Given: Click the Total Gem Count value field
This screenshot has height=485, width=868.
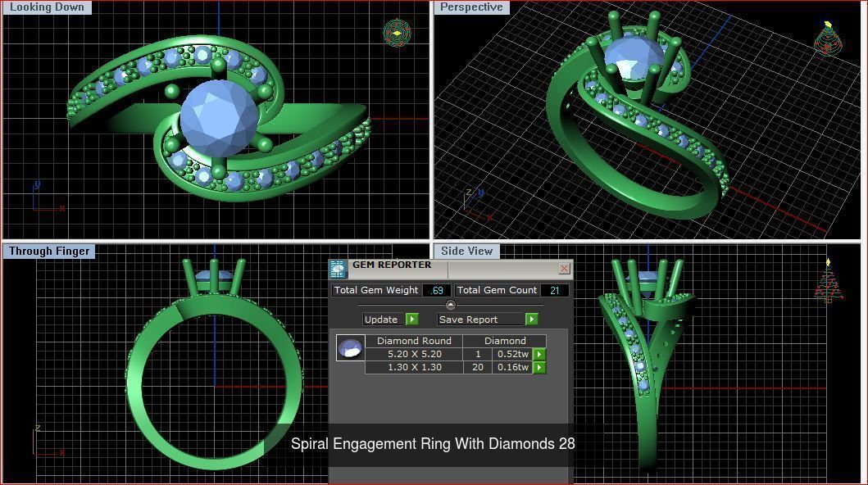Looking at the screenshot, I should click(x=554, y=290).
